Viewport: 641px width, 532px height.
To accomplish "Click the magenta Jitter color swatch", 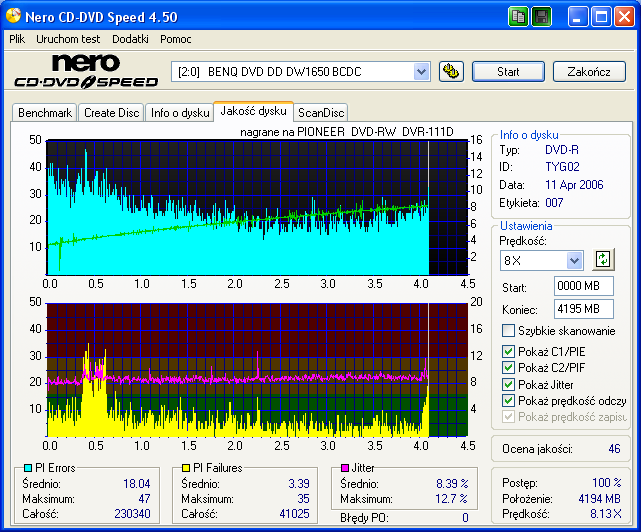I will pos(345,468).
